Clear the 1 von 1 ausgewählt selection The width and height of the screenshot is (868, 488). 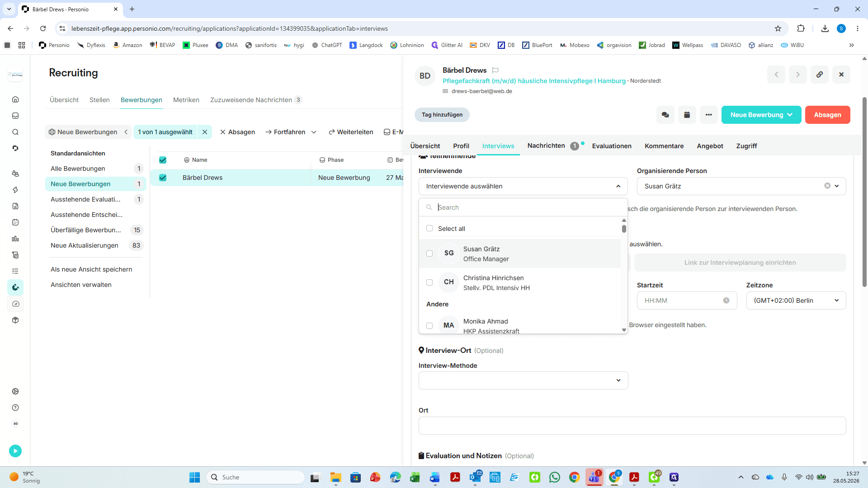click(205, 132)
